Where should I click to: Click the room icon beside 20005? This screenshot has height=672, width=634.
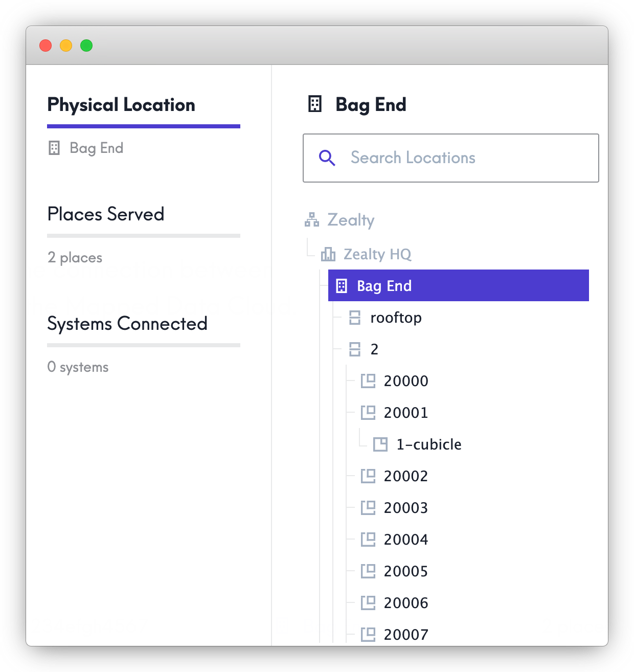click(368, 571)
